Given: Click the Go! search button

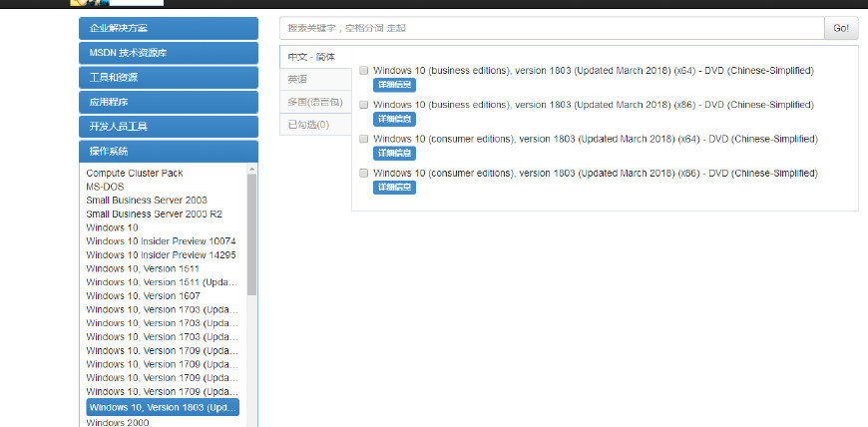Looking at the screenshot, I should (841, 28).
